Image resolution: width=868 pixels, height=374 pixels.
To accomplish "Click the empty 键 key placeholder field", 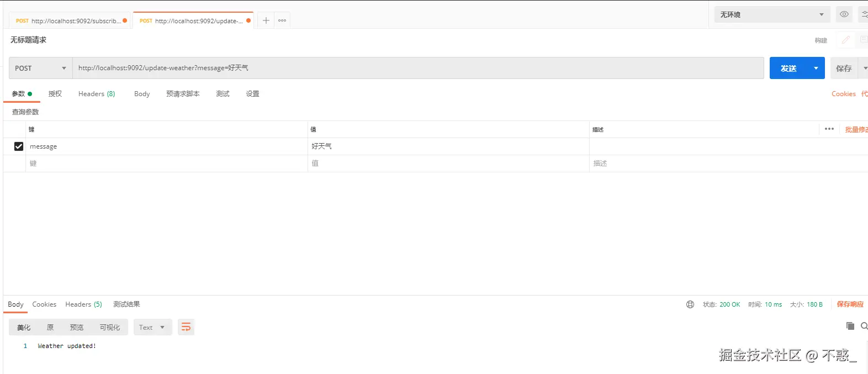I will 167,164.
